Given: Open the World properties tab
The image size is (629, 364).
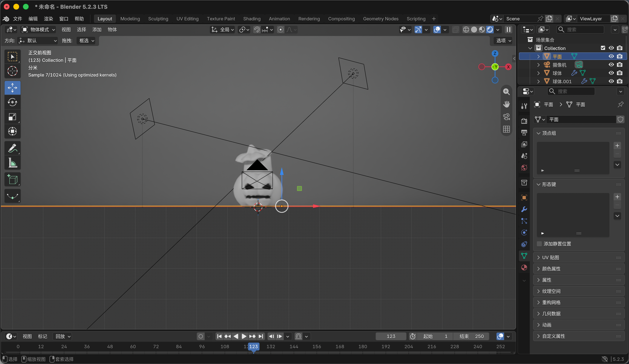Looking at the screenshot, I should 524,167.
